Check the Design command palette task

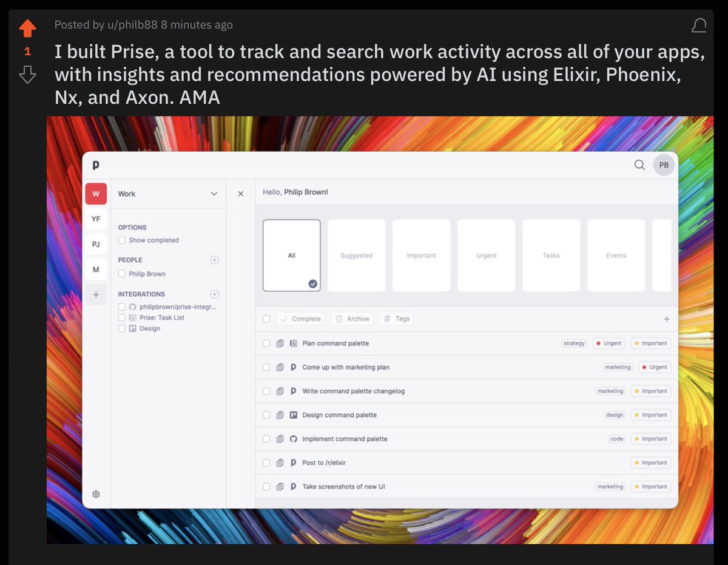coord(266,415)
